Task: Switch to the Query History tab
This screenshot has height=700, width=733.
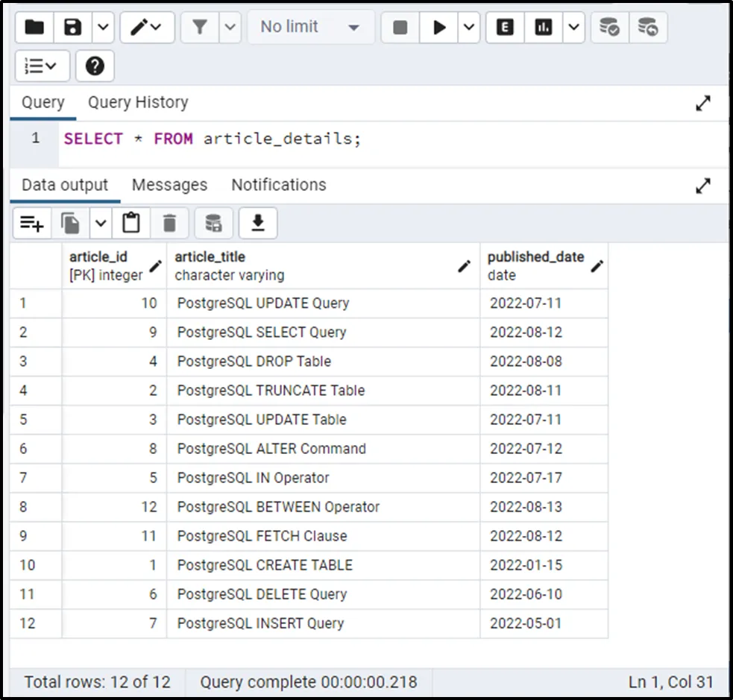Action: coord(138,102)
